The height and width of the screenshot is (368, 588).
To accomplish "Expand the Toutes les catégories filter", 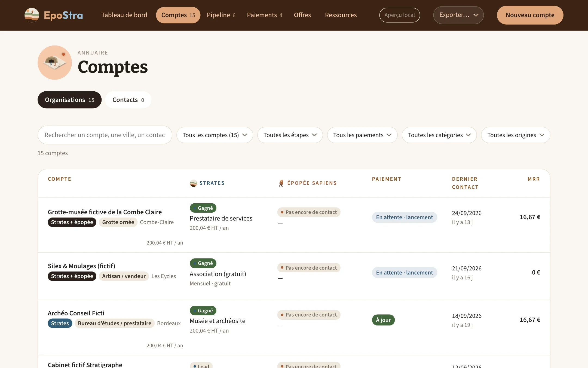I will click(x=439, y=135).
